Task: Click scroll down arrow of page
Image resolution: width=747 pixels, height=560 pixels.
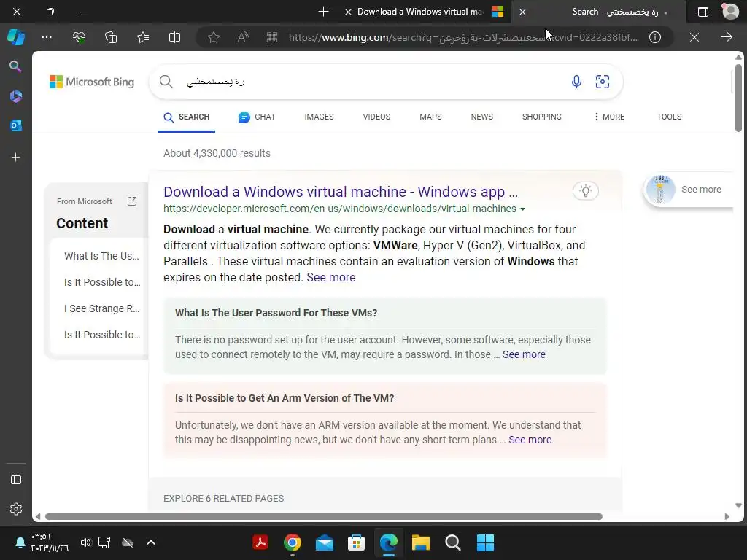Action: coord(738,505)
